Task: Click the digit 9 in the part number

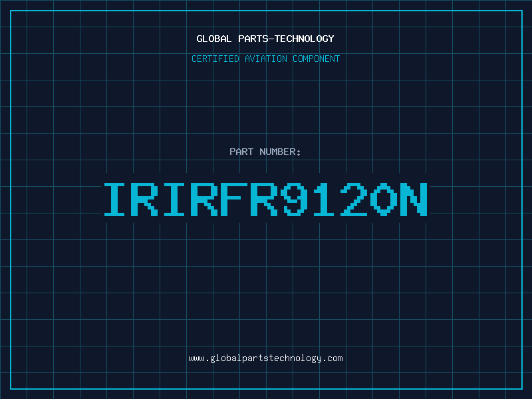Action: point(294,199)
